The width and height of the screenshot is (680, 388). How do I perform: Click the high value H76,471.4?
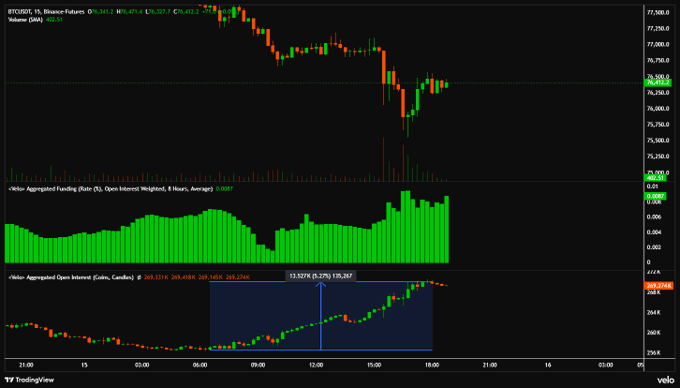[129, 12]
